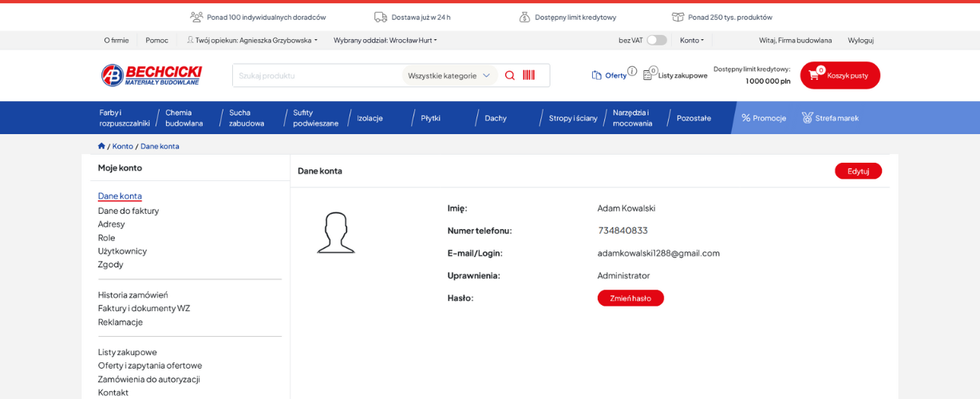980x399 pixels.
Task: Expand Twój opiekun Agnieszka Grzybowska dropdown
Action: coord(256,40)
